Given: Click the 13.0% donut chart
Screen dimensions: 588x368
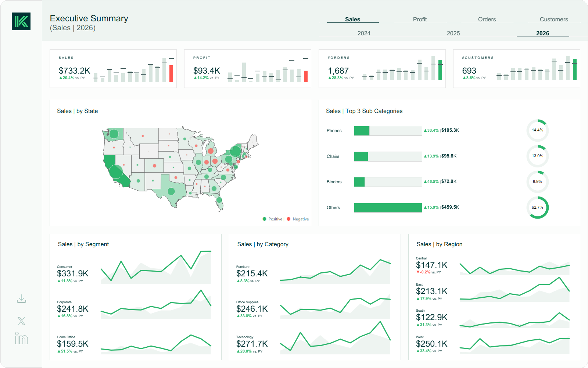Looking at the screenshot, I should pos(537,156).
